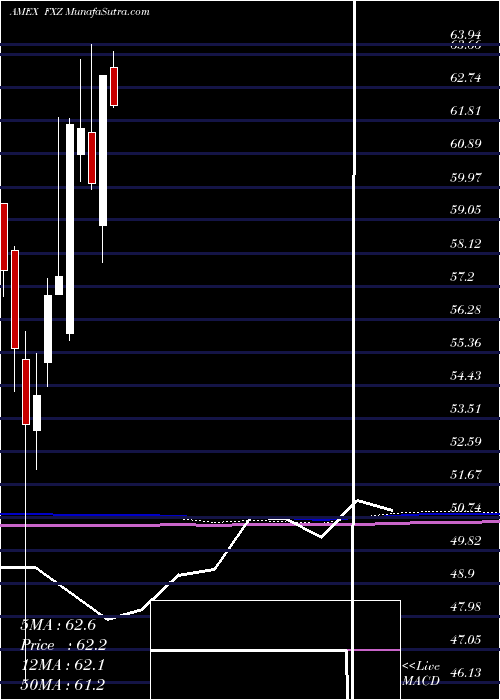Click the 58.12 price axis label
Image resolution: width=500 pixels, height=700 pixels.
pyautogui.click(x=466, y=243)
